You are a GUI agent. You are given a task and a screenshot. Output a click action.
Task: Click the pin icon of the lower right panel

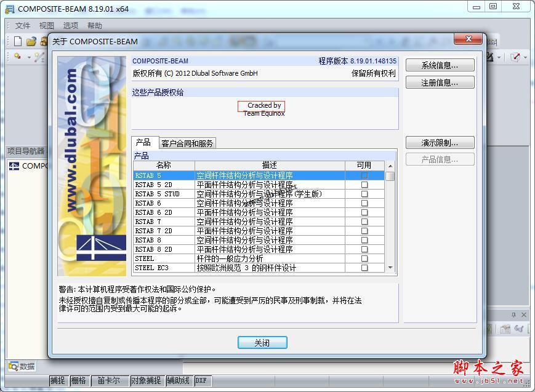click(x=513, y=315)
